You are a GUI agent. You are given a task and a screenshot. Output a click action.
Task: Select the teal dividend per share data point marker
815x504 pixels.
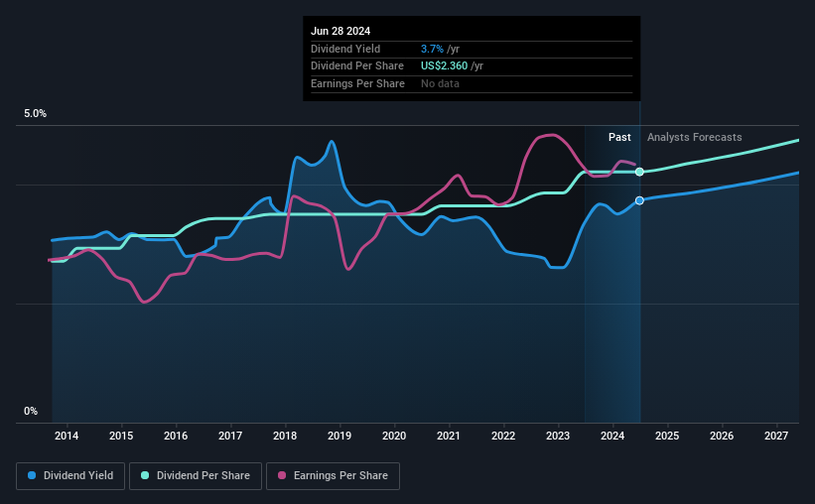point(640,172)
